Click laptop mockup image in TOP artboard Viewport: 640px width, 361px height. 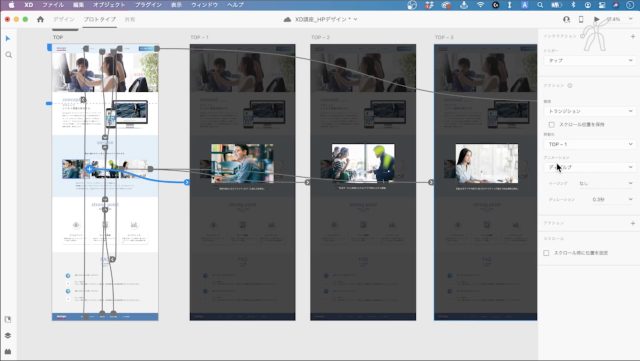[x=127, y=114]
